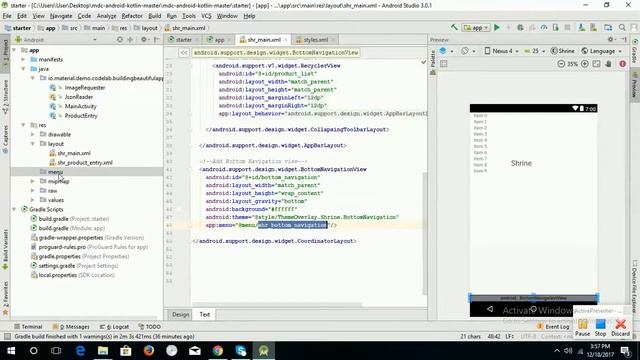Switch to the Text editor tab
The image size is (640, 360).
(204, 314)
